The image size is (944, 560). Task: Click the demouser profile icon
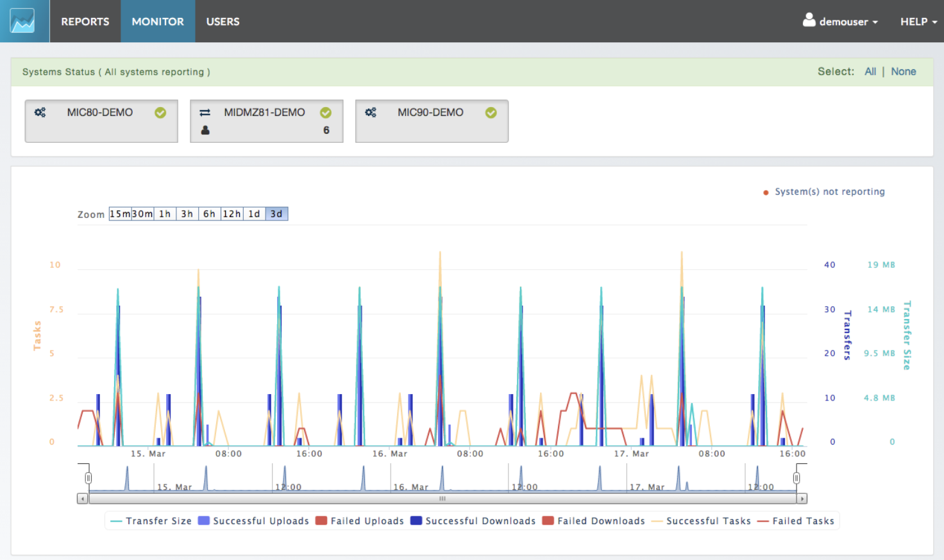809,21
